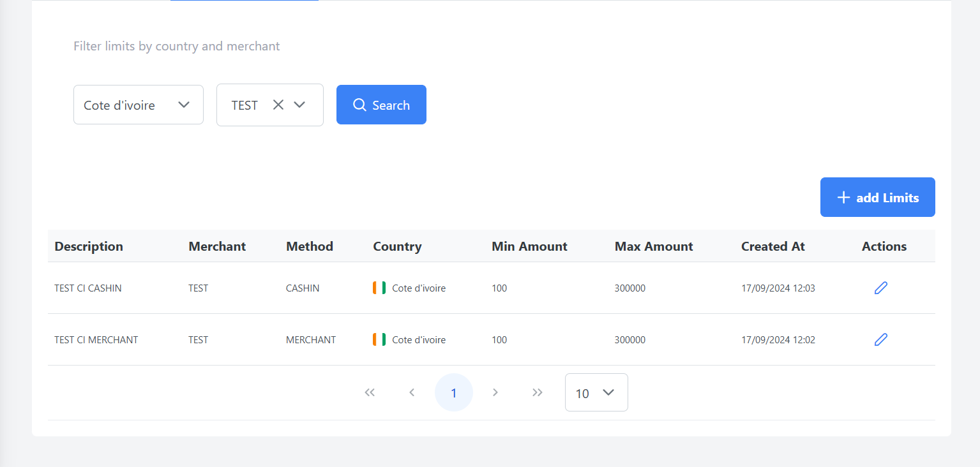Open the Cote d'ivoire country dropdown
The width and height of the screenshot is (980, 467).
138,105
